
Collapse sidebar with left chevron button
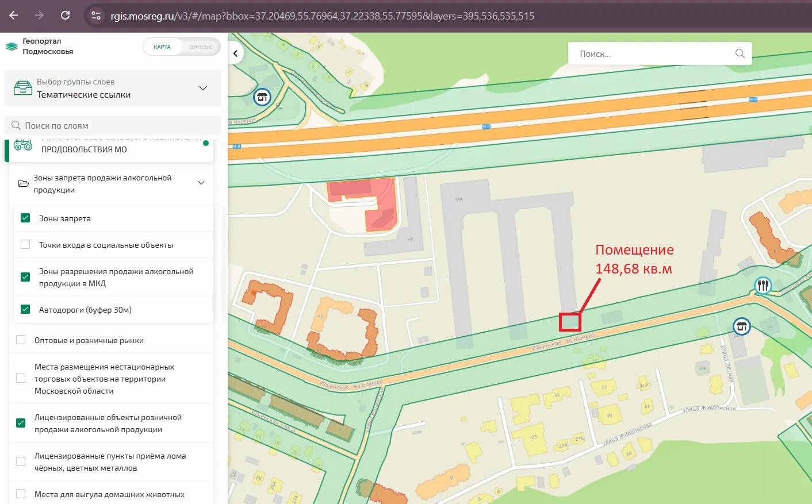[236, 54]
